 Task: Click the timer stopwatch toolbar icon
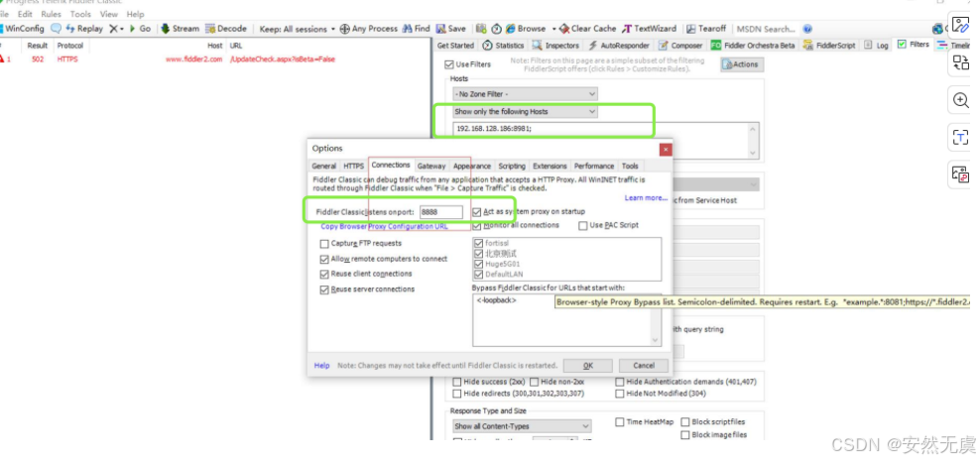point(496,29)
